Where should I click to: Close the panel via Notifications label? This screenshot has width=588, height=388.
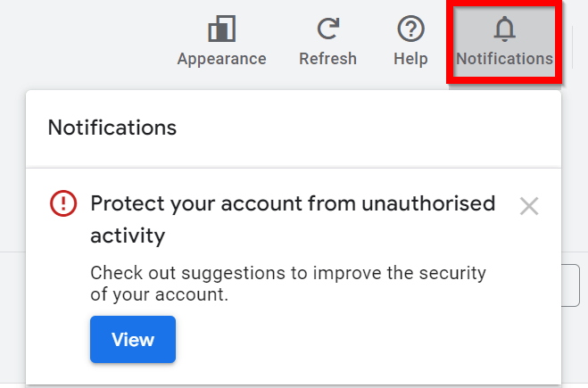[504, 59]
